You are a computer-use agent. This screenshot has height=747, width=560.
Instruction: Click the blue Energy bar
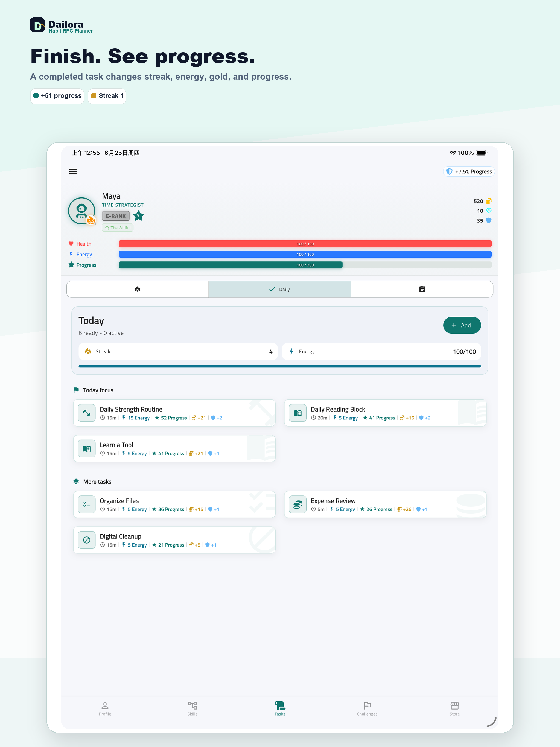click(305, 254)
